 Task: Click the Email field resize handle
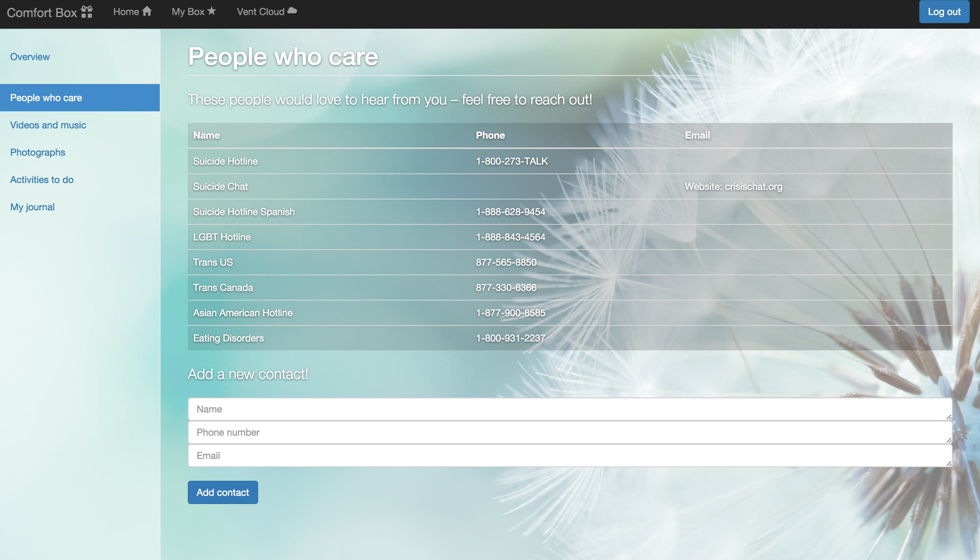[949, 463]
